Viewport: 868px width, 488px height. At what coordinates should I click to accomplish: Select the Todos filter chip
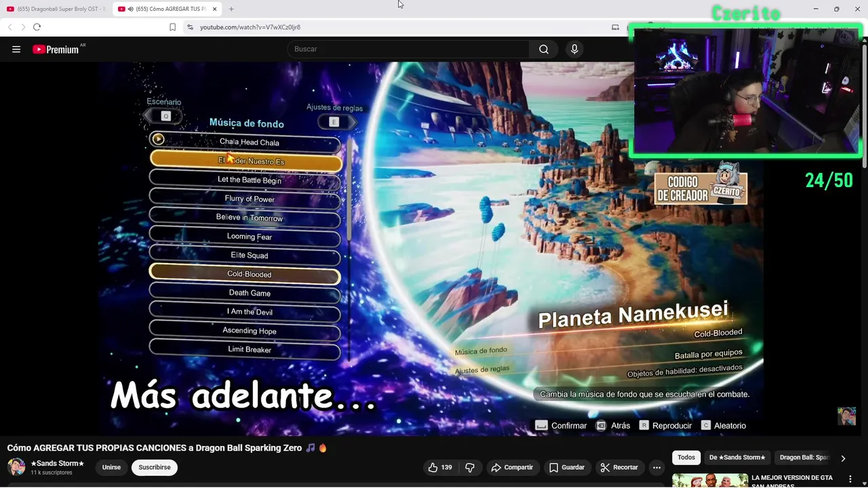pos(686,457)
